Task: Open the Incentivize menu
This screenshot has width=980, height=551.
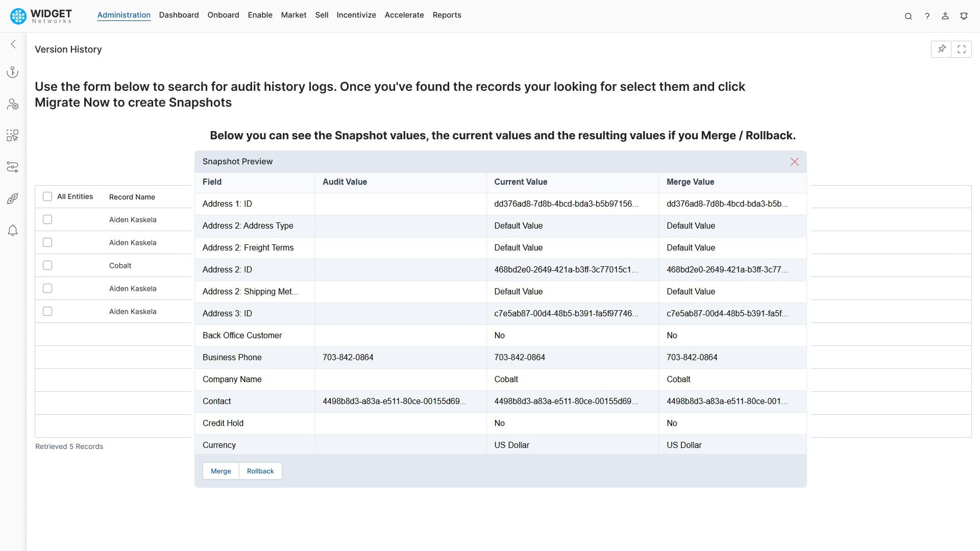Action: pos(356,15)
